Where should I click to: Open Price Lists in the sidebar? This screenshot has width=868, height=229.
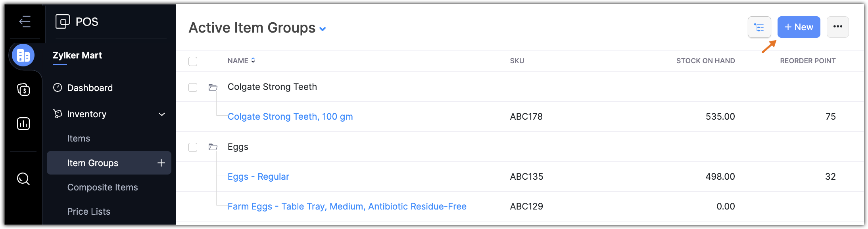tap(88, 212)
